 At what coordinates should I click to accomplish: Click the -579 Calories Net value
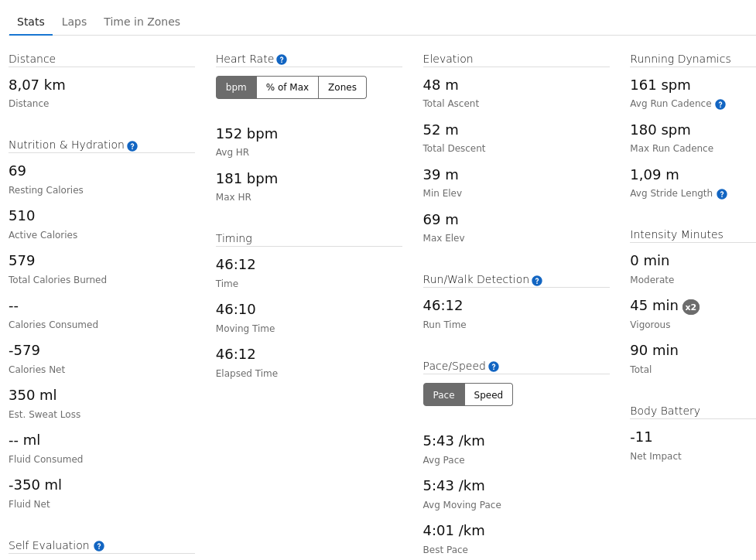24,350
